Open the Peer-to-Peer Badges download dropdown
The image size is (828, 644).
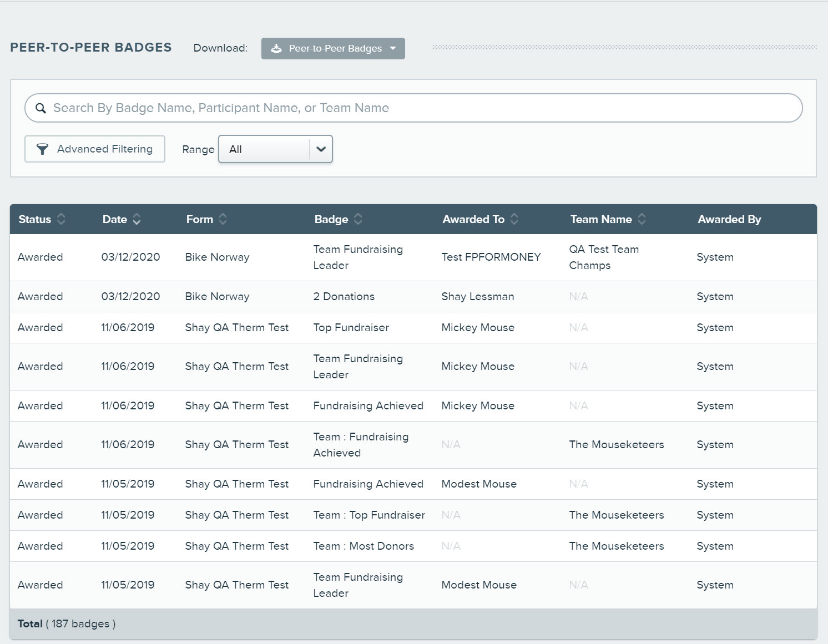pyautogui.click(x=333, y=48)
